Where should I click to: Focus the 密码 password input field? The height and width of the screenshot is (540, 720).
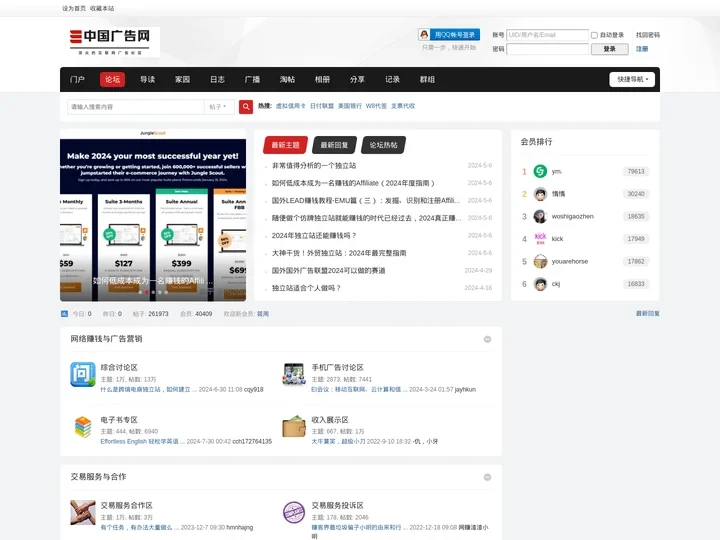[x=547, y=49]
